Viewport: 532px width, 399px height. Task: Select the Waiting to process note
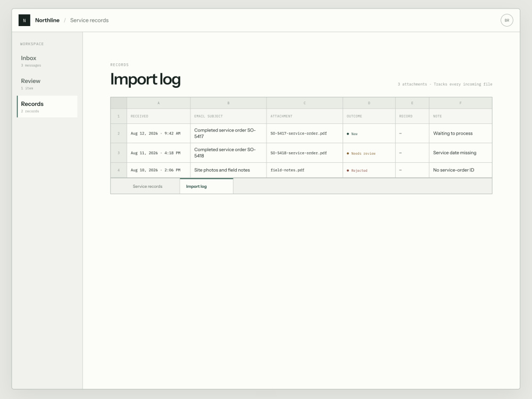click(x=460, y=134)
